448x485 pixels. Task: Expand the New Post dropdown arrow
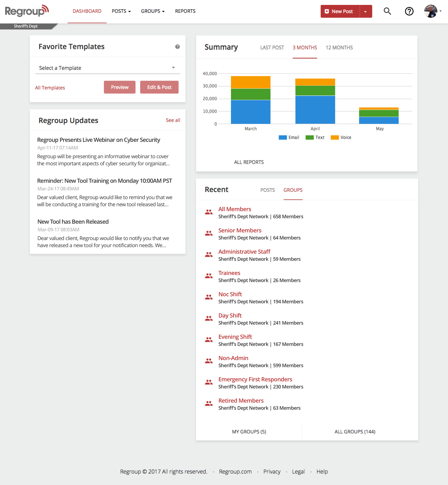[x=365, y=11]
